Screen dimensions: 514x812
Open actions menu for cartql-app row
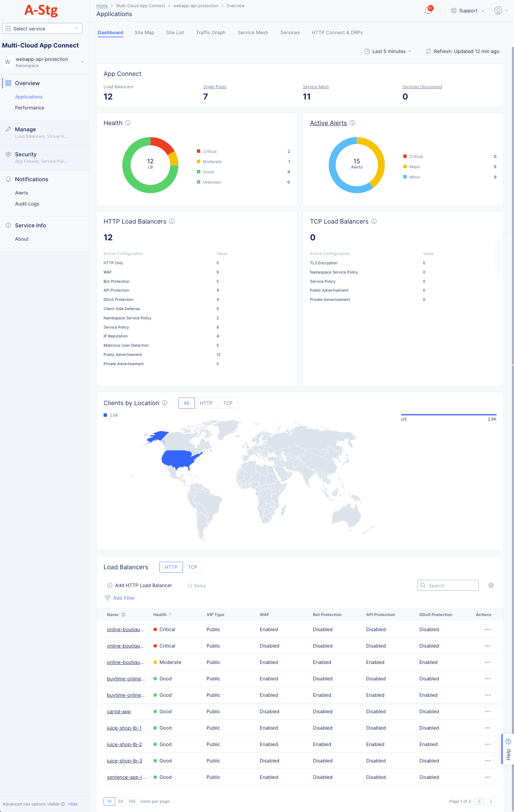pyautogui.click(x=487, y=711)
